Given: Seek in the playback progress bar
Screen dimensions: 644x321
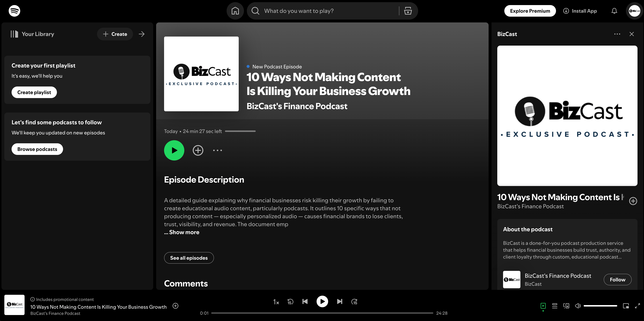Looking at the screenshot, I should 322,313.
